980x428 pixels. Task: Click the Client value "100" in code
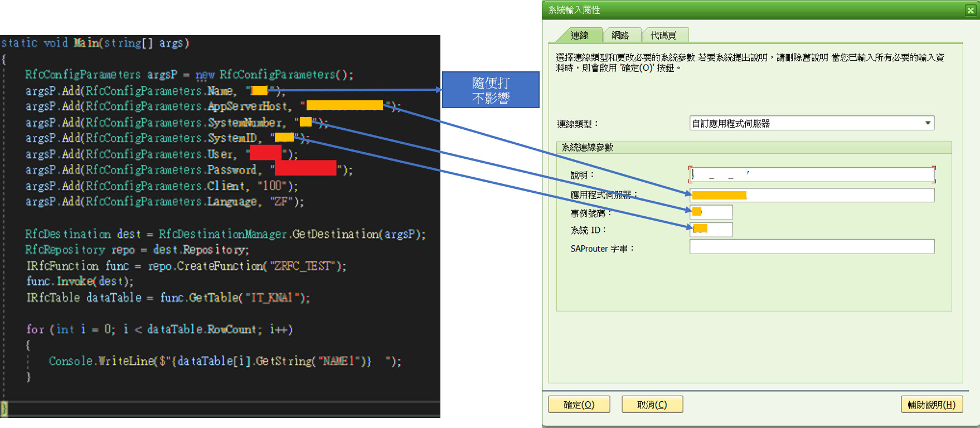[272, 186]
